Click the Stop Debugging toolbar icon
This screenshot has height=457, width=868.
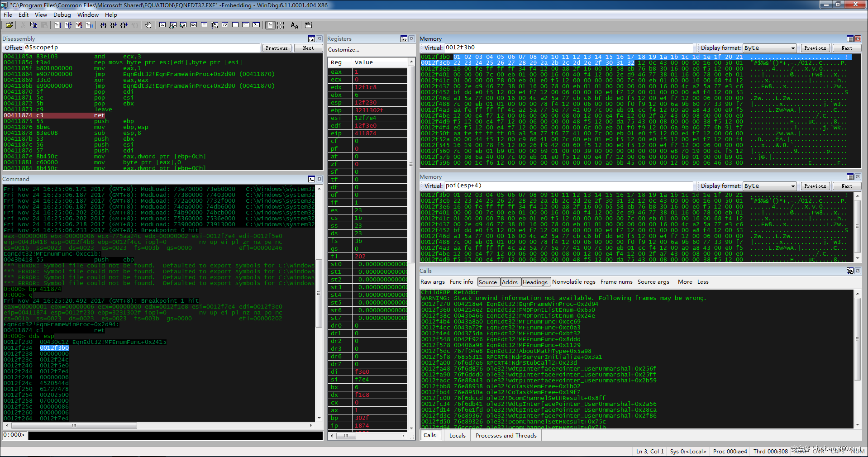(x=79, y=25)
